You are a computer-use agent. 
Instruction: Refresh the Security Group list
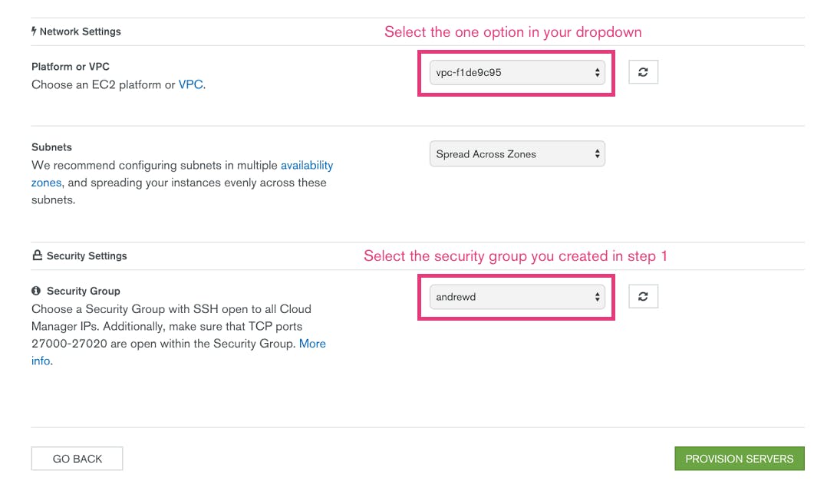643,296
